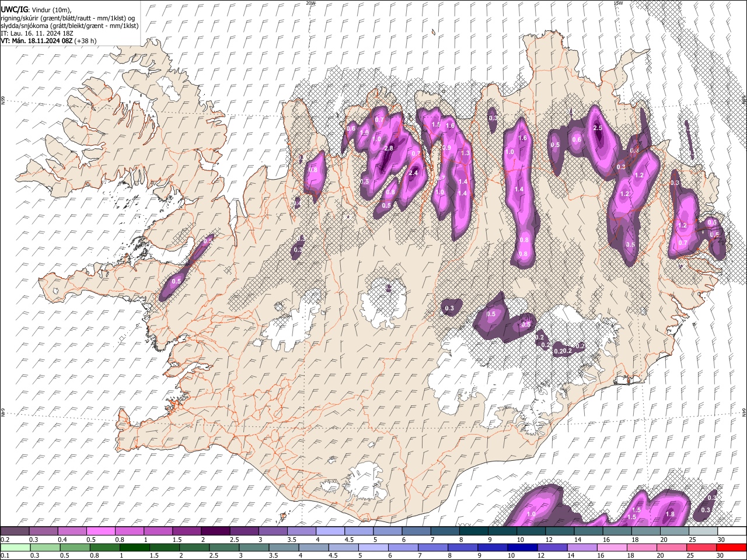The image size is (747, 560).
Task: Click the grey-teal 20 swatch in upper legend row
Action: point(674,531)
